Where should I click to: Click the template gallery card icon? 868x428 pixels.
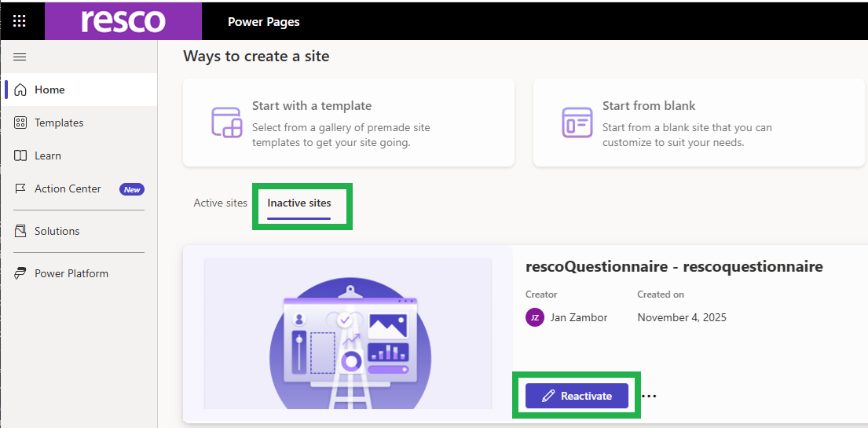[227, 123]
